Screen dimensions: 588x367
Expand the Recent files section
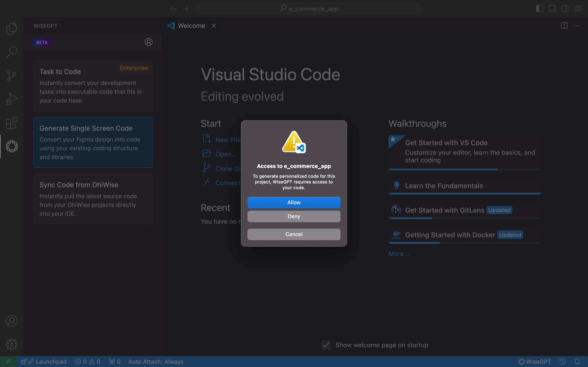tap(215, 208)
